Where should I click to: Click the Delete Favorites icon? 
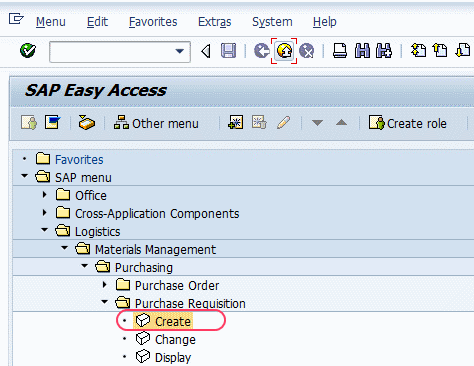coord(259,122)
